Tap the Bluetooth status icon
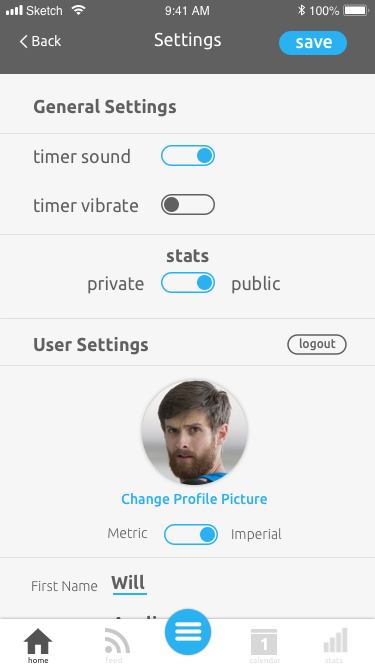The height and width of the screenshot is (667, 375). point(301,10)
